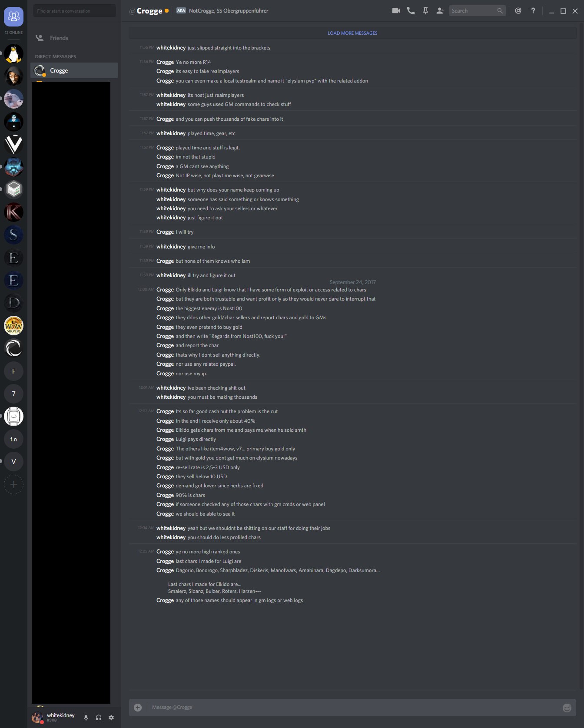
Task: Select the Crogge direct message
Action: (74, 70)
